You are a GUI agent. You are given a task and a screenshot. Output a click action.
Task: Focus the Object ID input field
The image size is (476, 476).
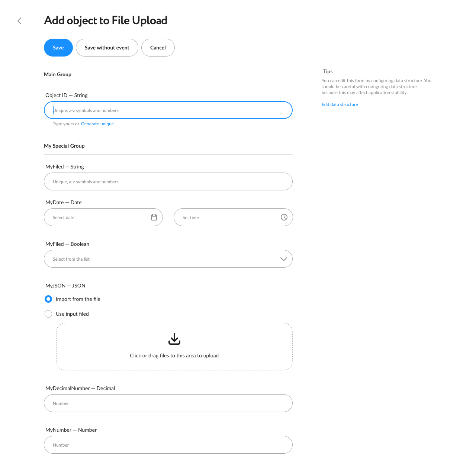pos(168,110)
